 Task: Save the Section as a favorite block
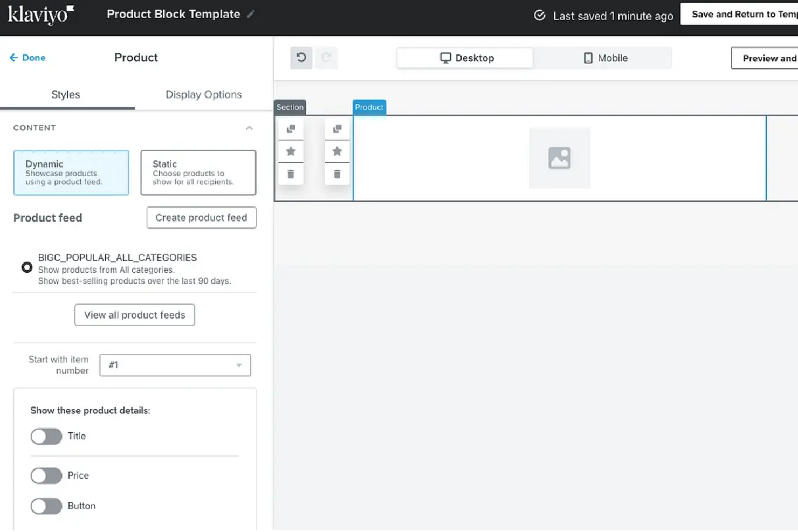tap(291, 151)
